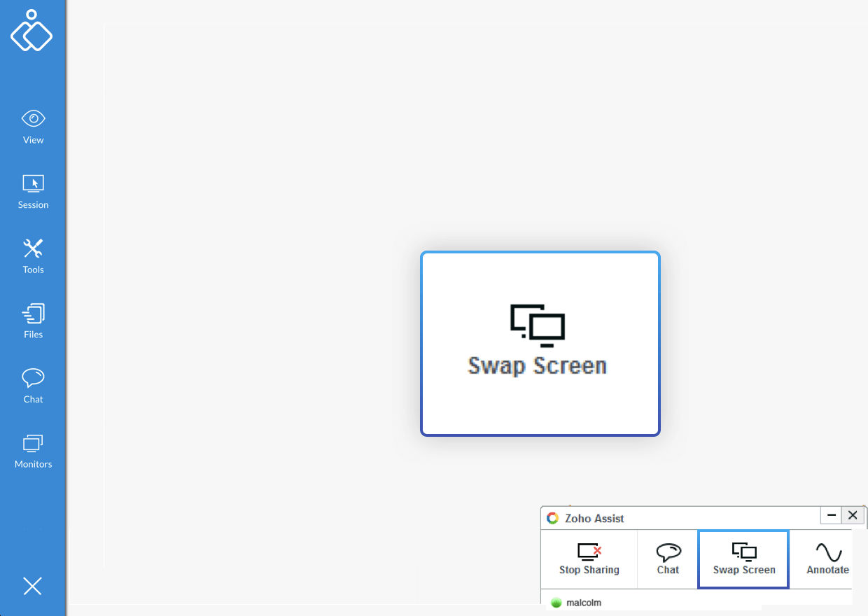This screenshot has height=616, width=868.
Task: Click the Zoho Assist logo in sidebar
Action: coord(31,30)
